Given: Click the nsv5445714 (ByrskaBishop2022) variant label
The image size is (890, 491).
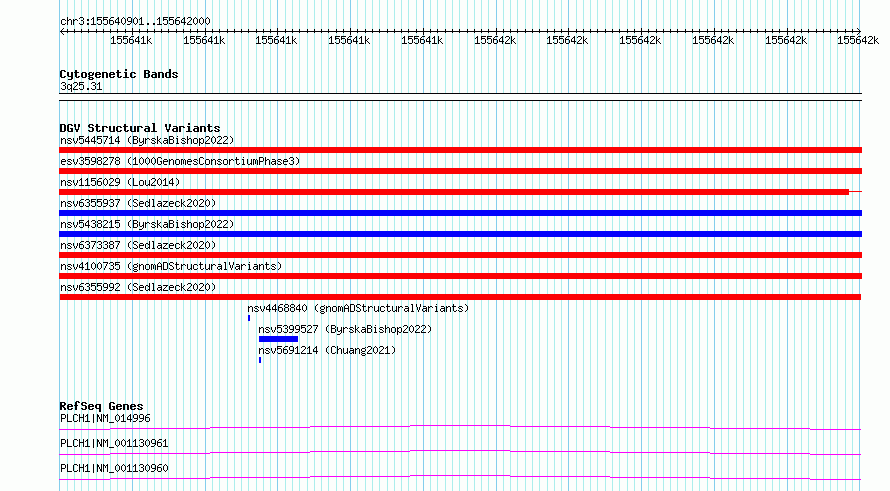Looking at the screenshot, I should (x=147, y=140).
